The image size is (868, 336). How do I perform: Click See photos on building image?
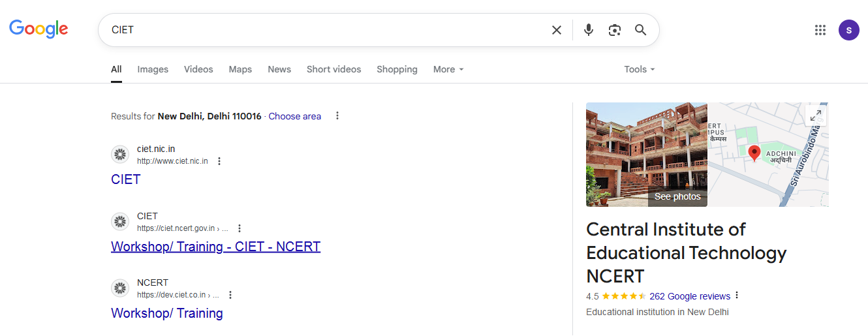click(x=677, y=196)
